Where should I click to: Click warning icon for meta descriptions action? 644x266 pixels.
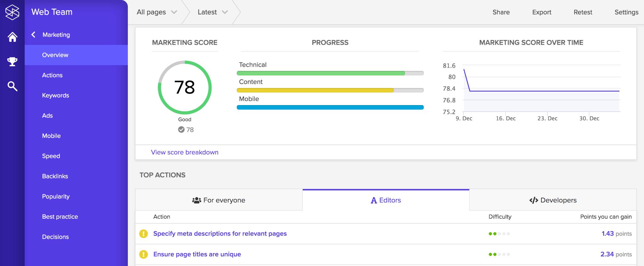click(143, 234)
